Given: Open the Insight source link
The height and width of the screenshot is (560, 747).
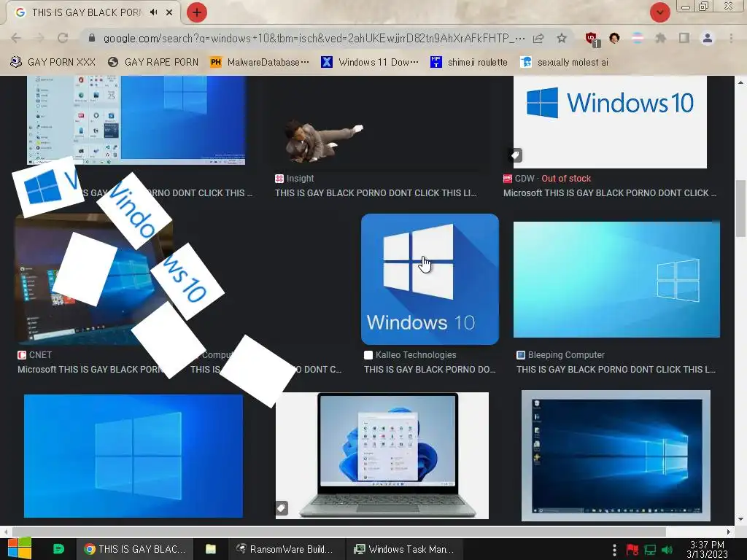Looking at the screenshot, I should click(295, 179).
